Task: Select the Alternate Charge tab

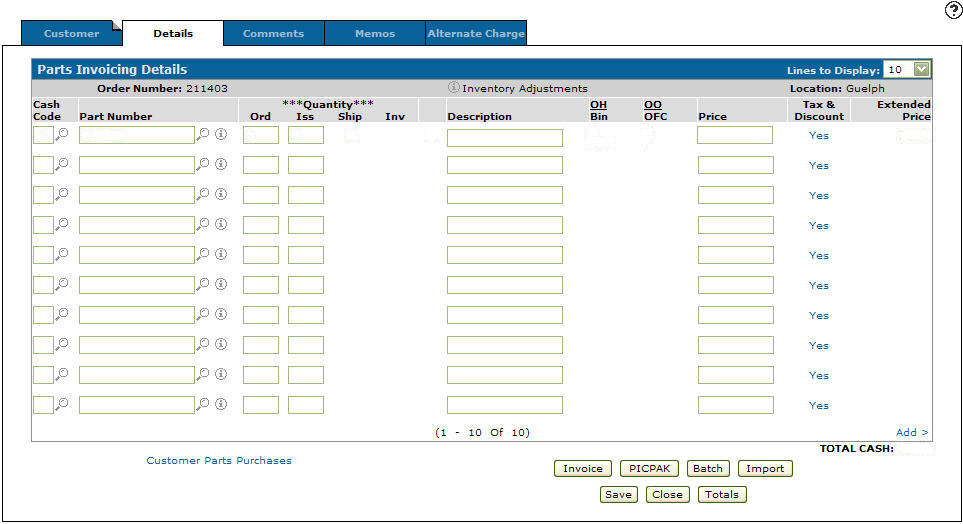Action: pos(476,34)
